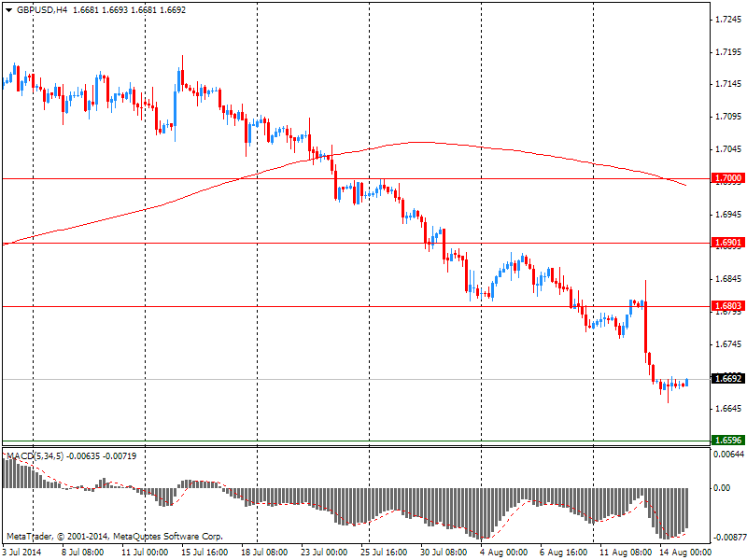Image resolution: width=747 pixels, height=560 pixels.
Task: Click the 15 Jul 16:00 time label
Action: 204,553
